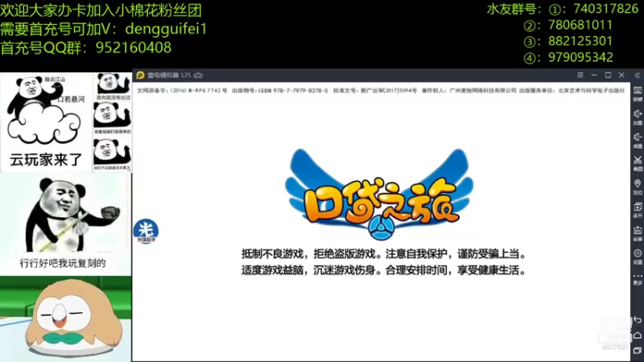Open emulator settings (设置) gear
This screenshot has height=362, width=644.
(638, 254)
